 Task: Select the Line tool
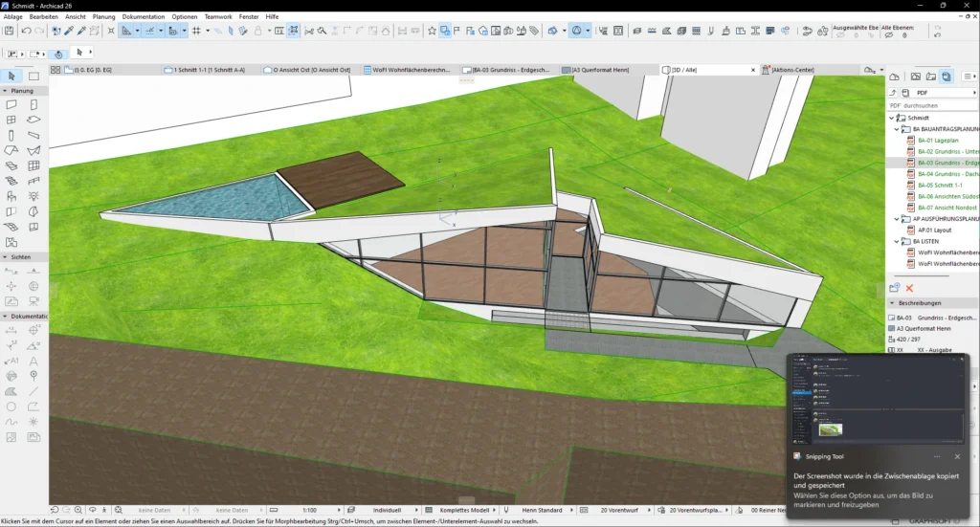(33, 391)
